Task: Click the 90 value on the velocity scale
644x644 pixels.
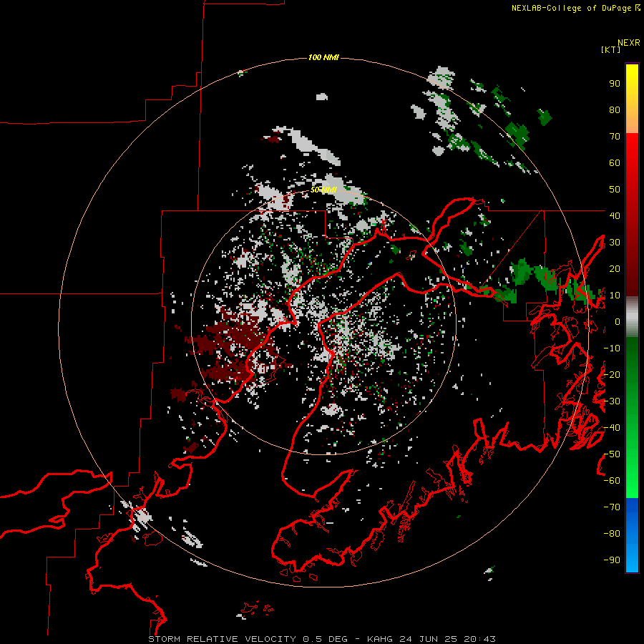Action: (x=615, y=84)
